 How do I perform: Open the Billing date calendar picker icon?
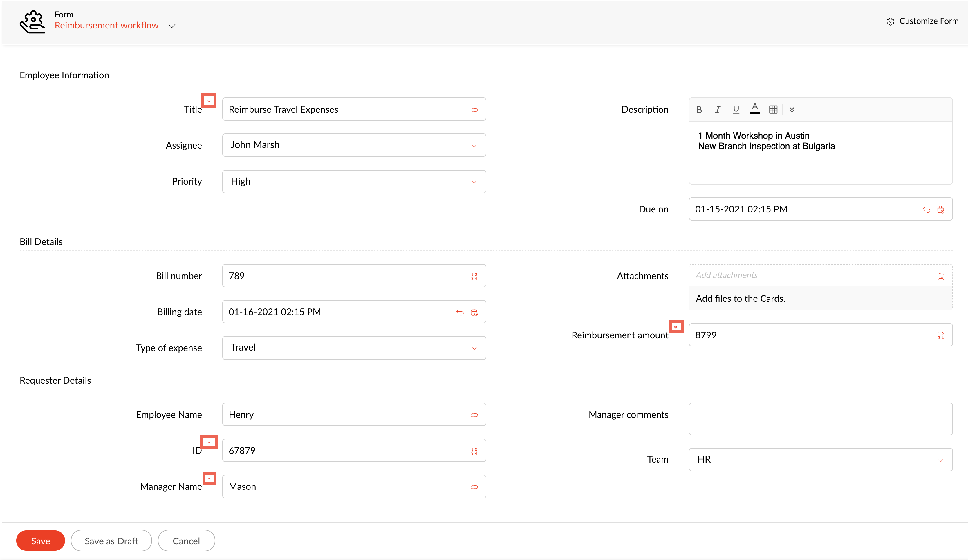point(474,312)
